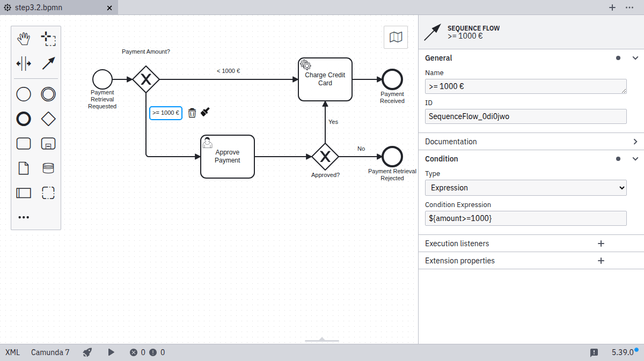The height and width of the screenshot is (361, 644).
Task: Activate the lasso selection tool
Action: tap(48, 39)
